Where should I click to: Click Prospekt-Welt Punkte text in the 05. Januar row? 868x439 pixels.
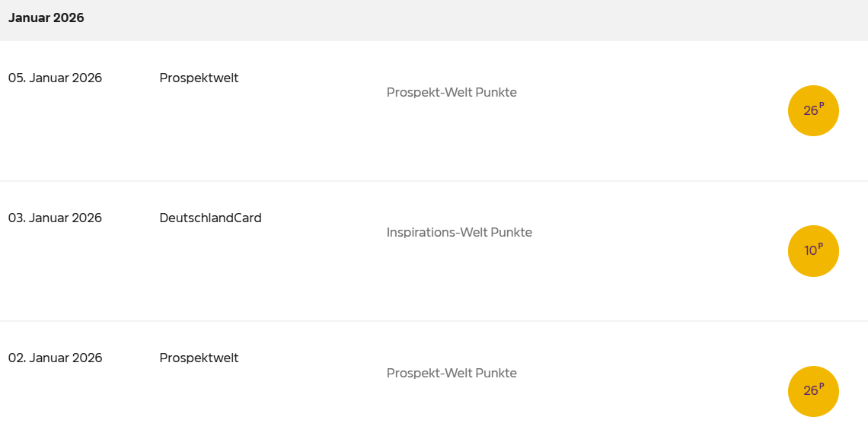(x=452, y=92)
